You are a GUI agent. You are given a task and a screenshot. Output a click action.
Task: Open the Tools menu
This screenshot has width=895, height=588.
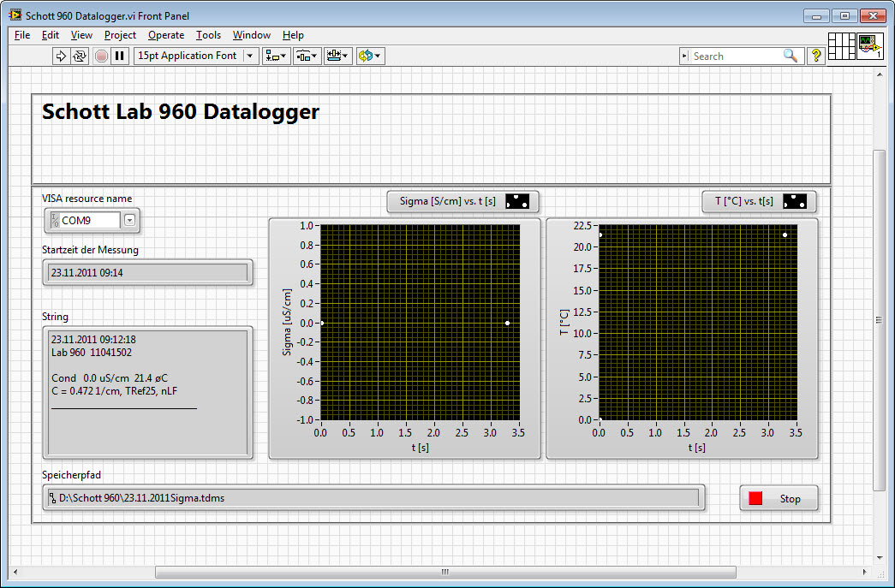208,35
